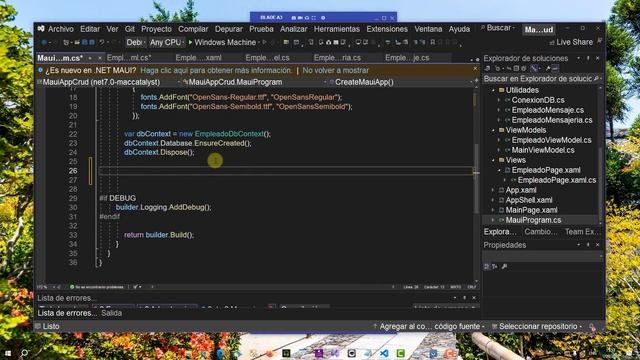Select EmpleadoPage.xaml.cs in tree
Viewport: 640px width, 360px height.
tap(557, 180)
